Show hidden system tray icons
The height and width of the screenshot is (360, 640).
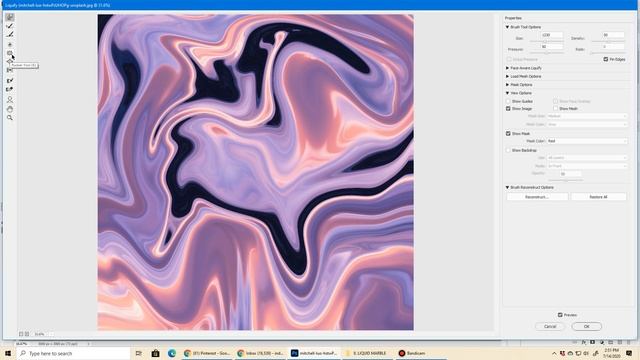click(x=554, y=353)
